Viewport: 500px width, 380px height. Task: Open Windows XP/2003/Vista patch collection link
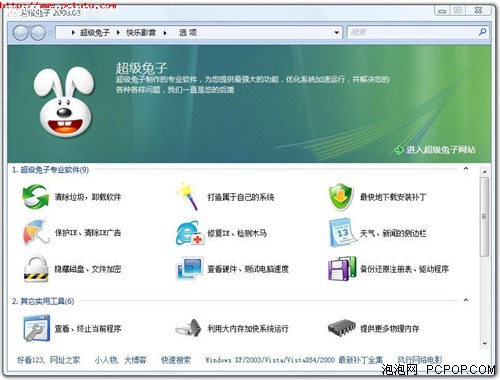294,360
